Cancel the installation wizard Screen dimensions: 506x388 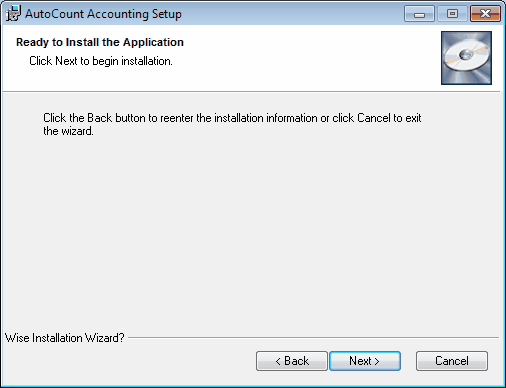tap(452, 361)
